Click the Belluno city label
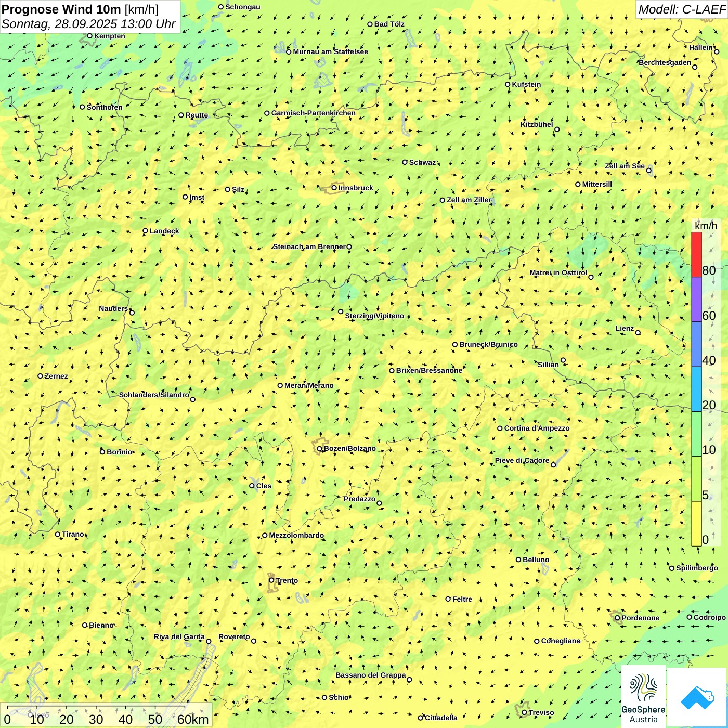Screen dimensions: 728x728 click(536, 560)
